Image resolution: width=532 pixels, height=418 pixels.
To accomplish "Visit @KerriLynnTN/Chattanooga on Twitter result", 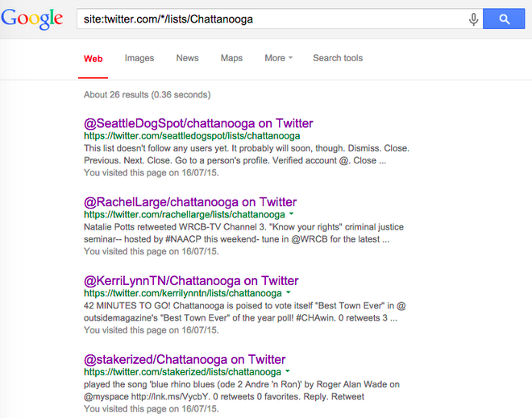I will 191,281.
